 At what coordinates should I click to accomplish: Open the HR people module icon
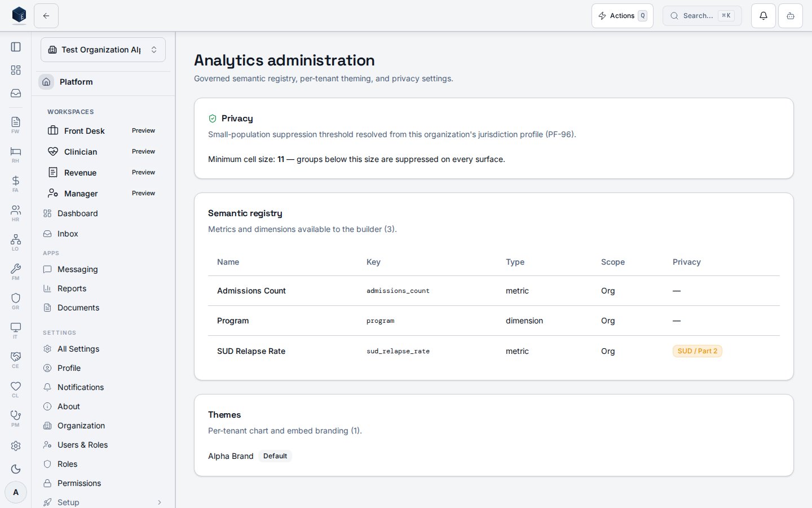[x=16, y=213]
